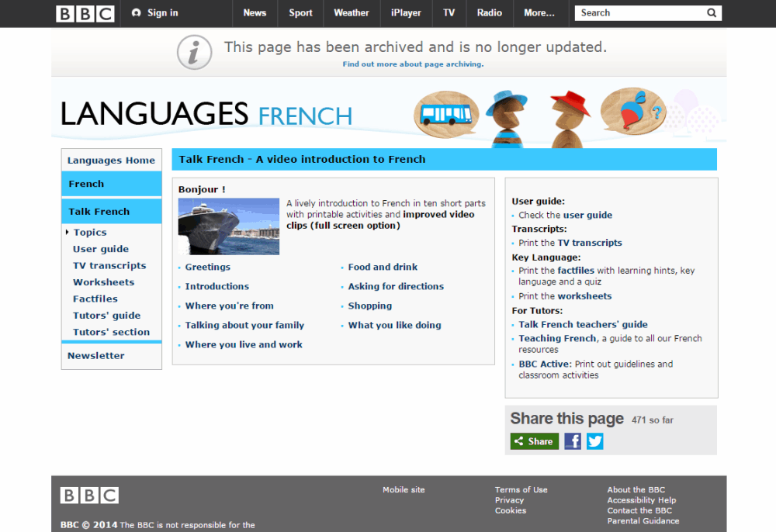Image resolution: width=776 pixels, height=532 pixels.
Task: Open 'Where you live and work' topic
Action: pos(244,344)
